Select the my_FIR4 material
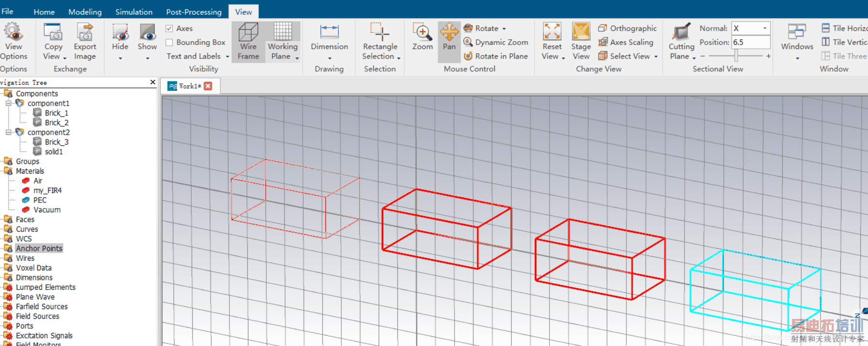 [47, 190]
